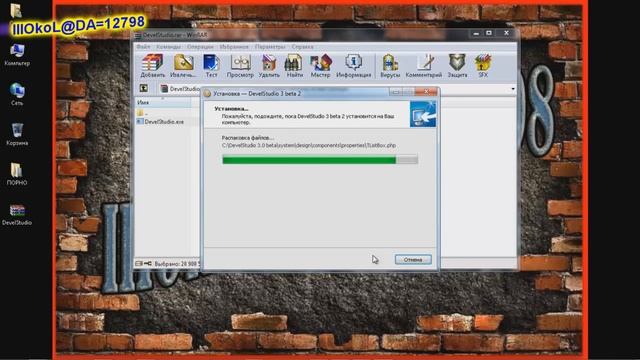The width and height of the screenshot is (640, 360).
Task: Select the parent folder '..' row
Action: [142, 113]
